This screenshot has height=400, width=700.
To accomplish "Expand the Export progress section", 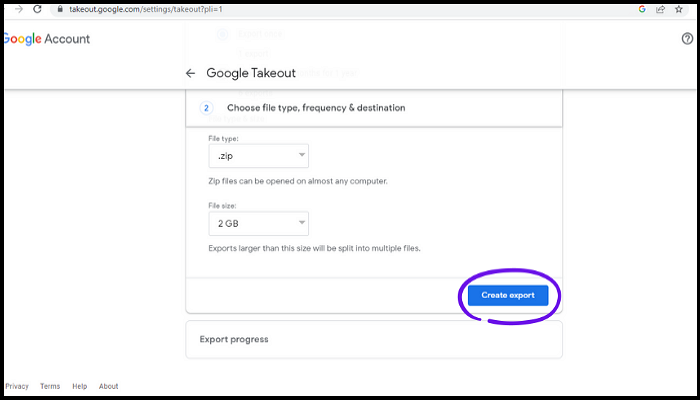I will [374, 339].
